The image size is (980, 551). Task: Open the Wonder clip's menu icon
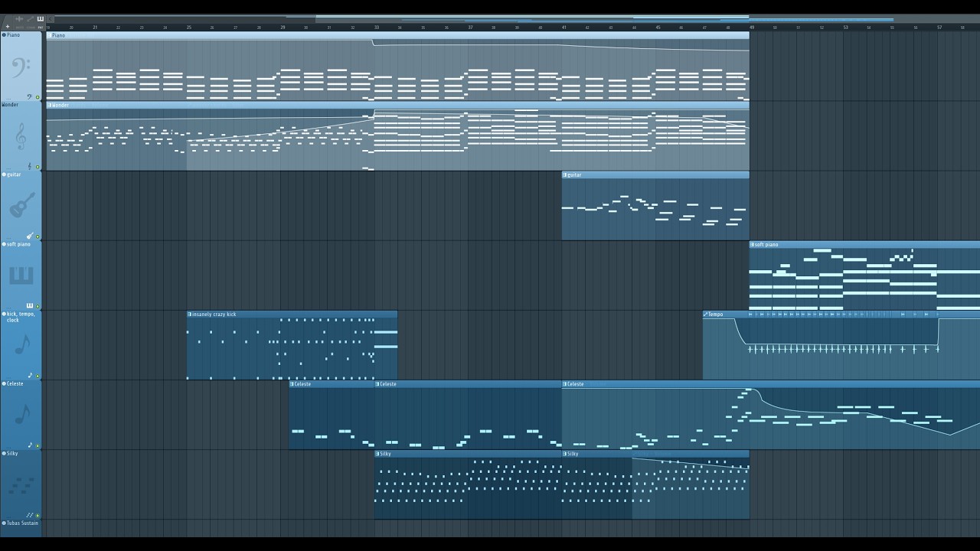49,105
